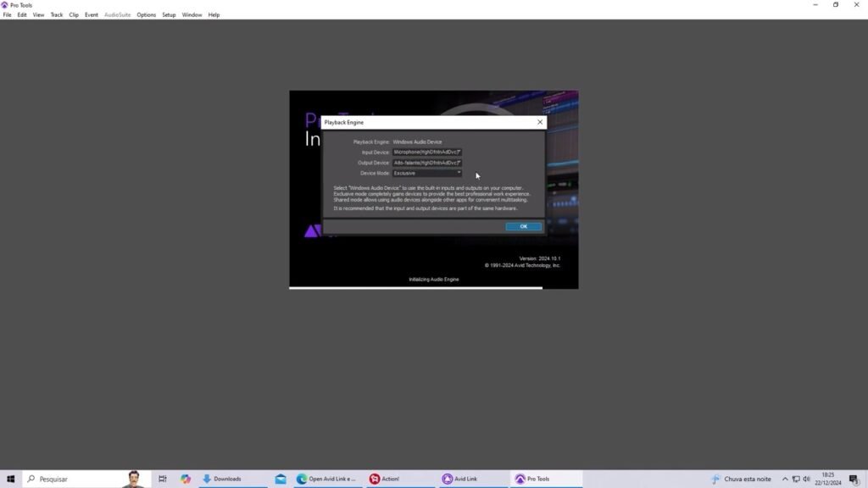Select Pro Tools taskbar button
The width and height of the screenshot is (868, 488).
click(545, 479)
